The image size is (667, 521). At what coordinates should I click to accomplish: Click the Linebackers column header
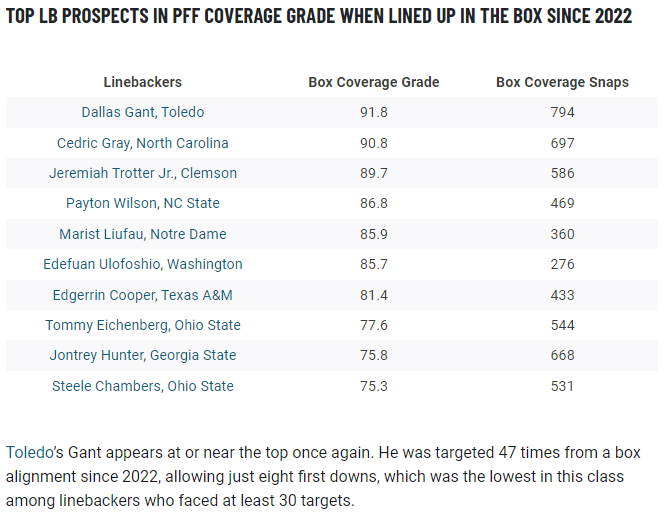pyautogui.click(x=143, y=82)
